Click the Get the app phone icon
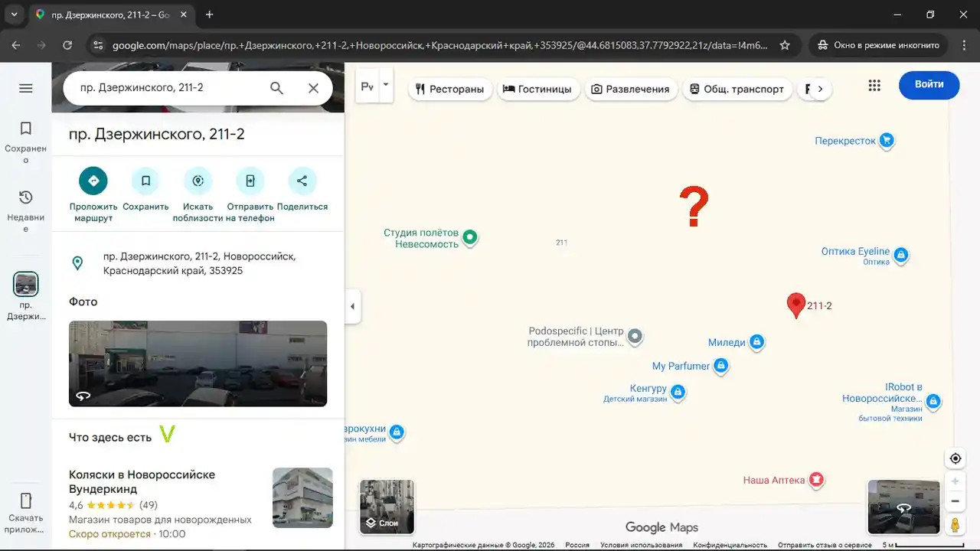Screen dimensions: 980x551 click(25, 501)
